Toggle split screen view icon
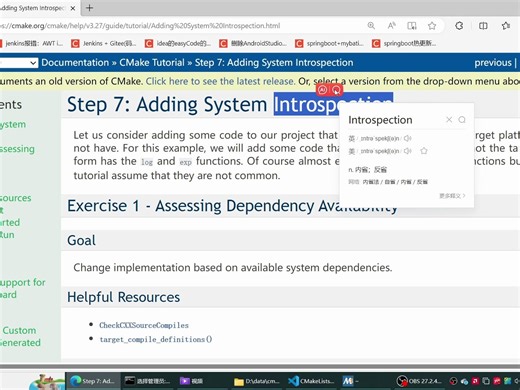 [483, 26]
